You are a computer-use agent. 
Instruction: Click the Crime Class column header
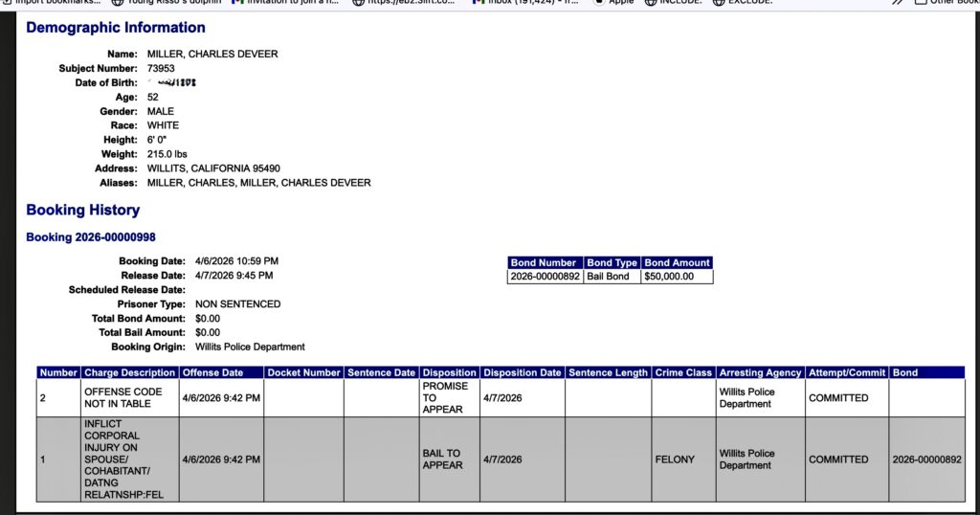pos(683,372)
